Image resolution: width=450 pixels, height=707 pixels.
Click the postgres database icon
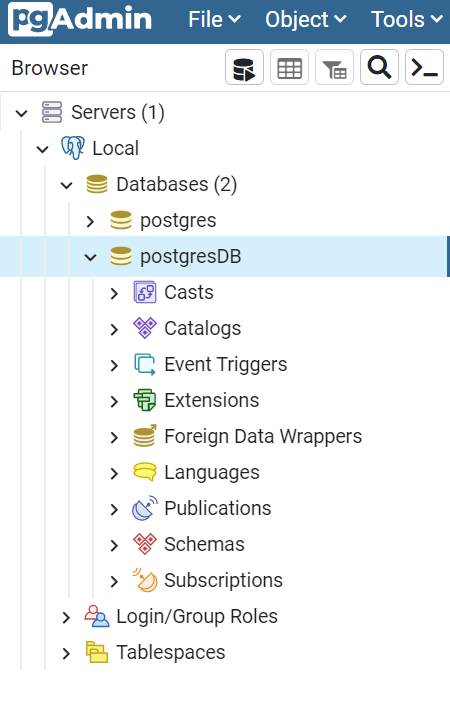121,220
